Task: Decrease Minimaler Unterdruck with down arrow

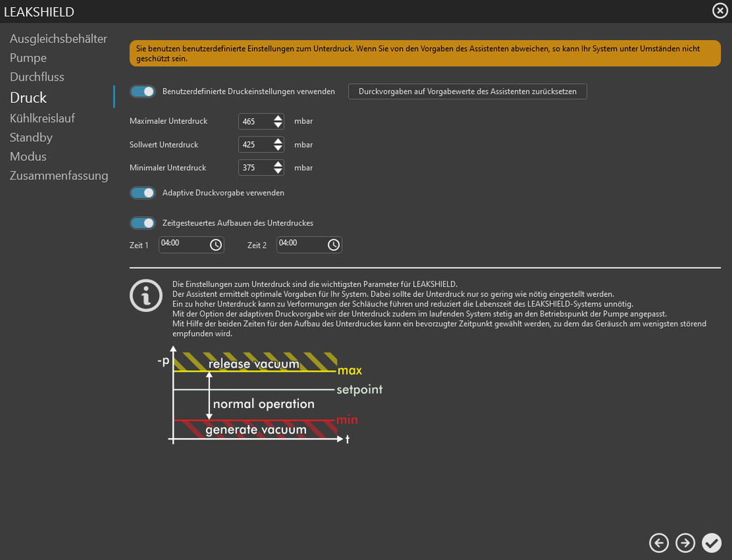Action: pyautogui.click(x=278, y=171)
